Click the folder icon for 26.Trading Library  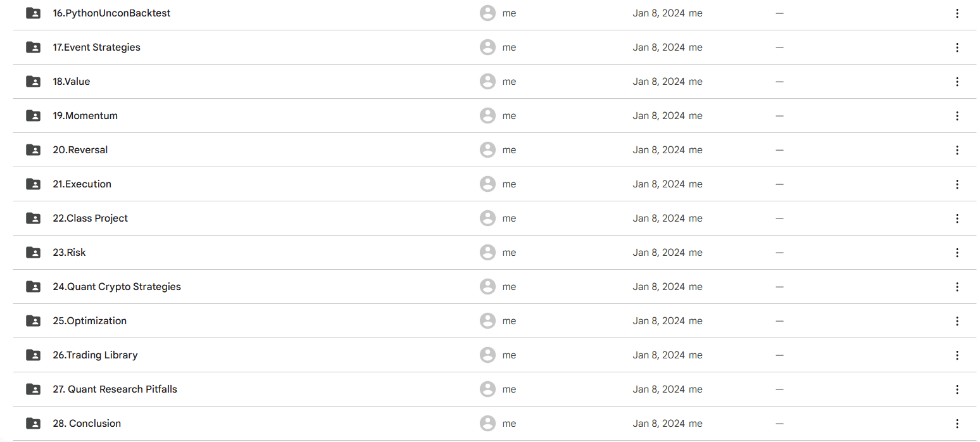coord(33,355)
